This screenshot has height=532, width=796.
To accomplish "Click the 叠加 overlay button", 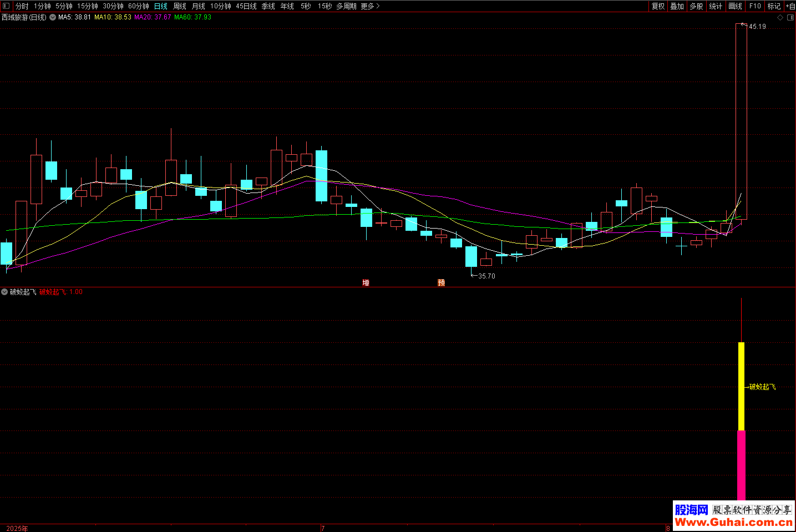I will click(677, 6).
